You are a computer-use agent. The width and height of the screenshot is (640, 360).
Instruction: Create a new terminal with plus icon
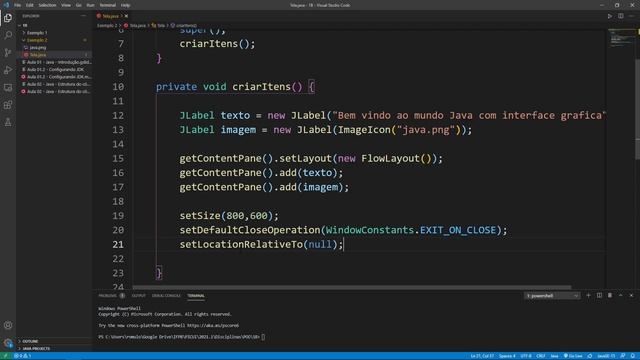[x=588, y=296]
